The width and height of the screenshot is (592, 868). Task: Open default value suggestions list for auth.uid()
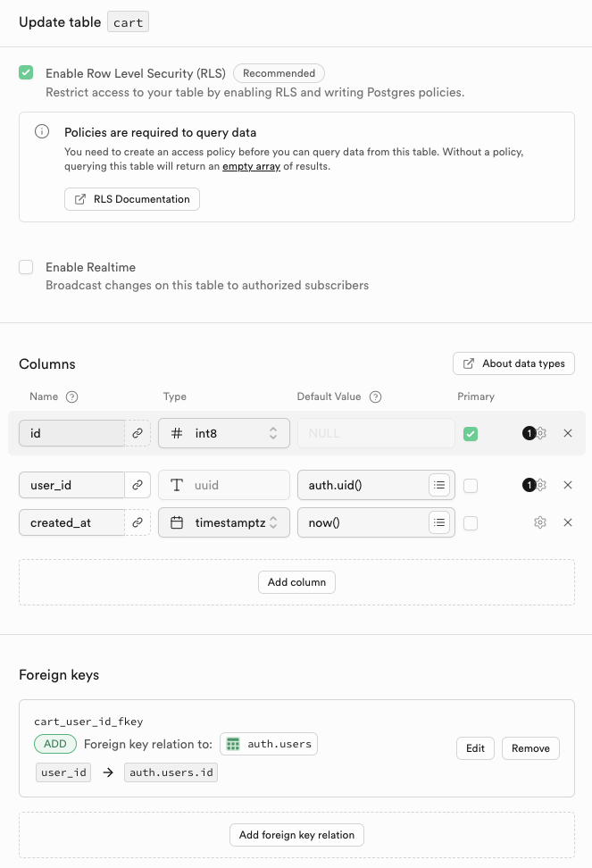click(x=438, y=486)
